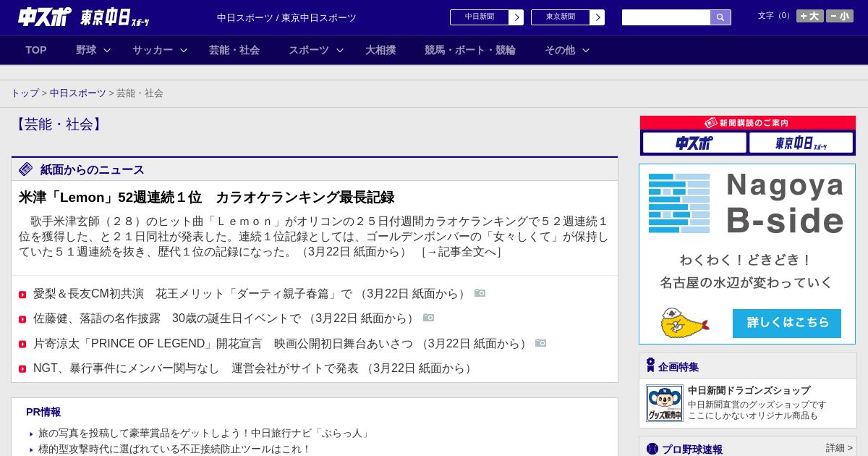Click 東京中日スポーツ subscription banner button

[801, 143]
